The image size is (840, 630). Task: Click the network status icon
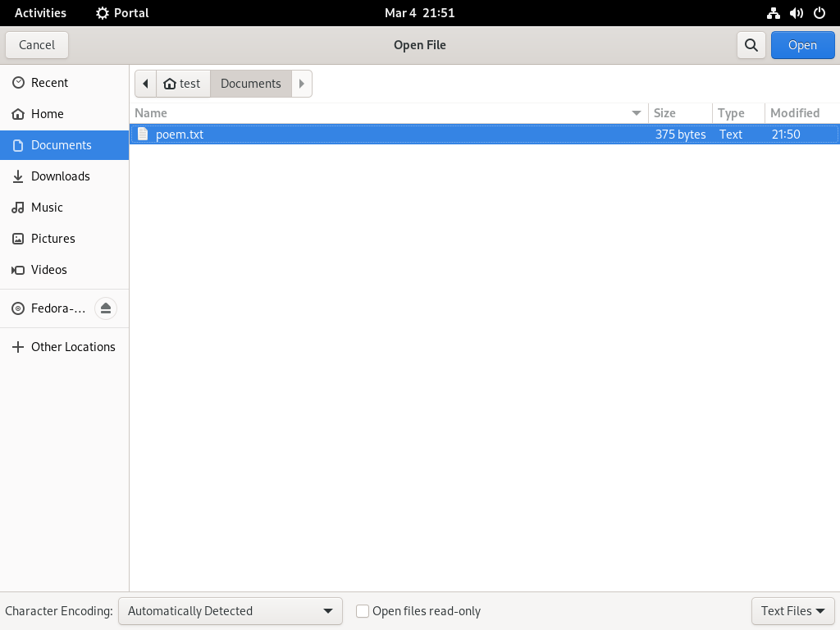tap(773, 13)
